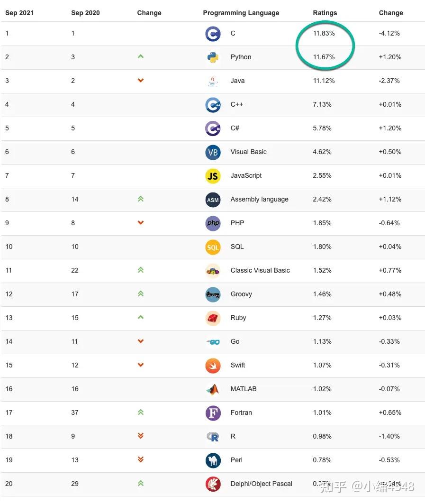
Task: Click the green up arrow beside Python
Action: coord(140,56)
